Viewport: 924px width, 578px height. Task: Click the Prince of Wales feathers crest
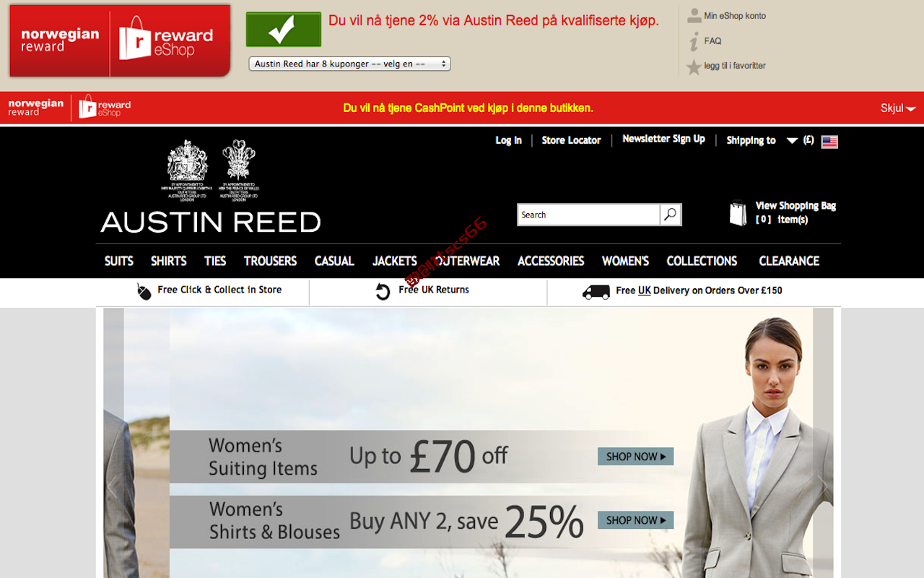pyautogui.click(x=239, y=169)
